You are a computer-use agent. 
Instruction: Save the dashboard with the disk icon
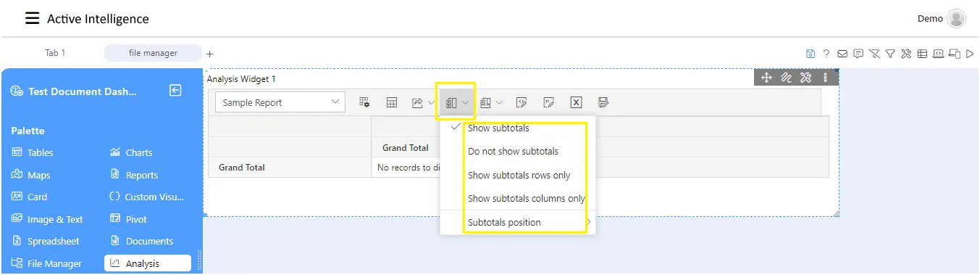pyautogui.click(x=811, y=54)
